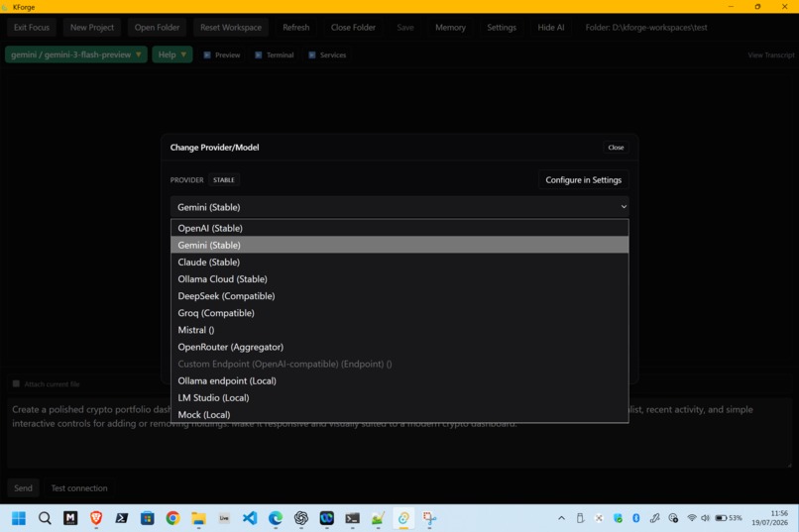This screenshot has height=532, width=799.
Task: Click the folder path D:\kforge-workspaces\test
Action: (x=646, y=28)
